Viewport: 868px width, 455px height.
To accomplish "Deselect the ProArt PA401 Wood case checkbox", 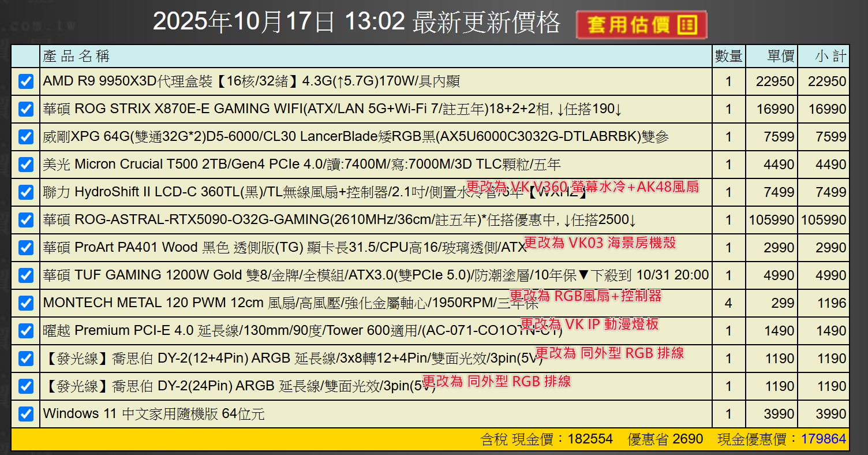I will 26,248.
